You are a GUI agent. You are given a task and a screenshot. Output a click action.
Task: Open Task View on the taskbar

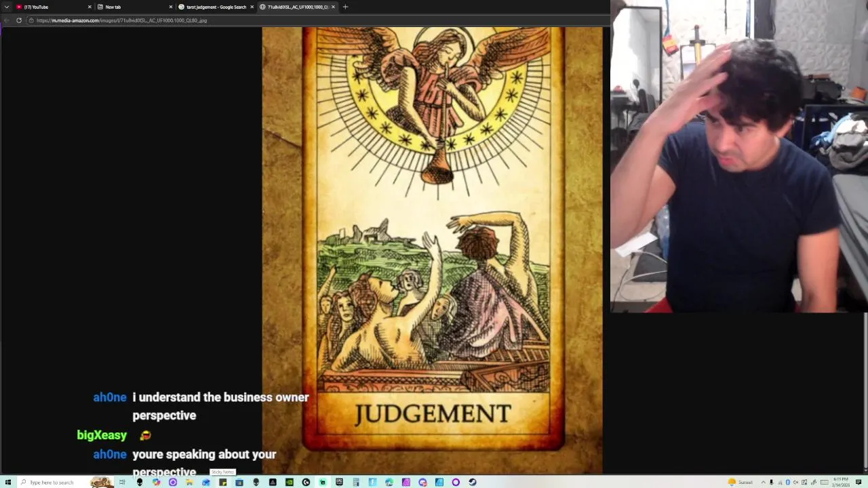[122, 482]
